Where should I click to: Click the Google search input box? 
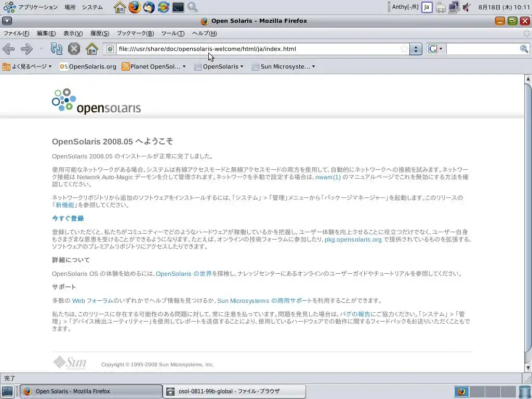483,49
